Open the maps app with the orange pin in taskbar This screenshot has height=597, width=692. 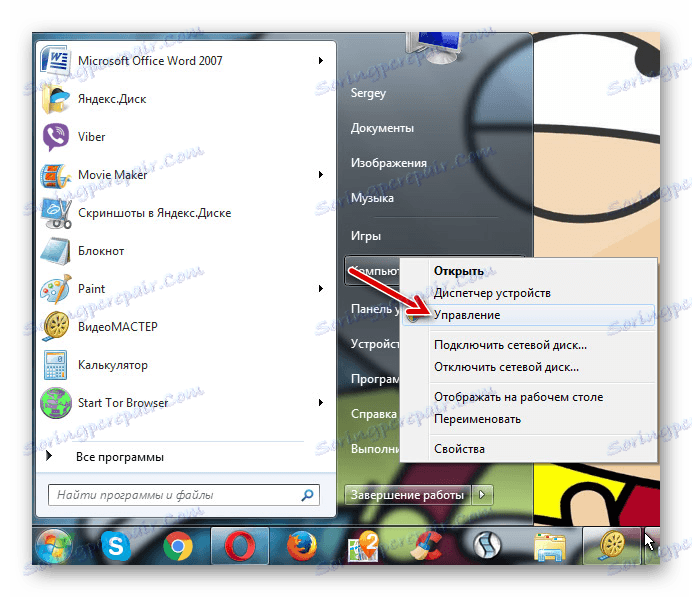pos(363,546)
